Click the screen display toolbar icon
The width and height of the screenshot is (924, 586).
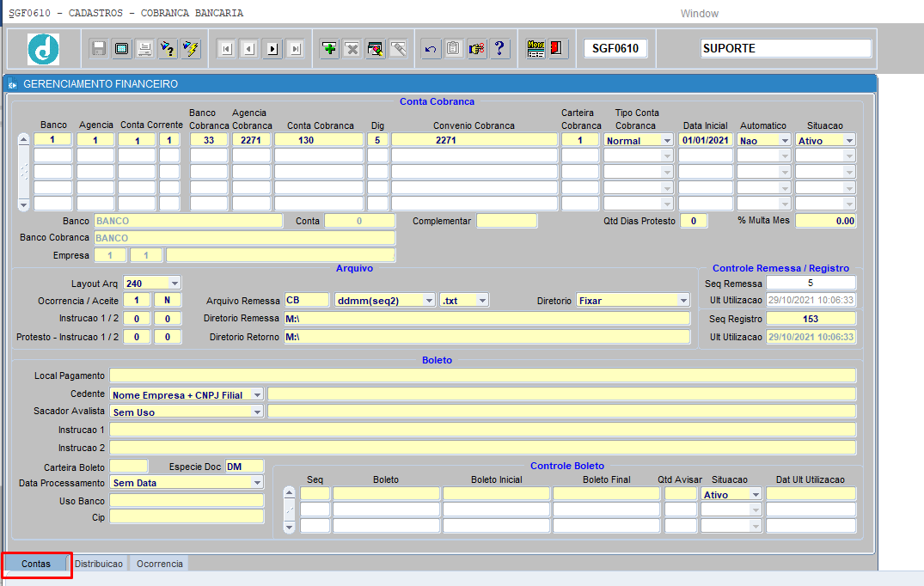[122, 49]
